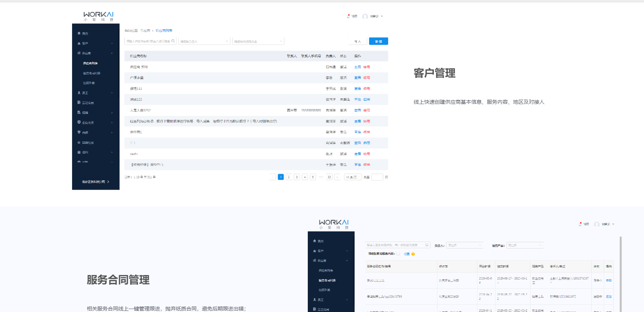Open items-per-page dropdown in pagination
This screenshot has width=644, height=312.
point(353,177)
